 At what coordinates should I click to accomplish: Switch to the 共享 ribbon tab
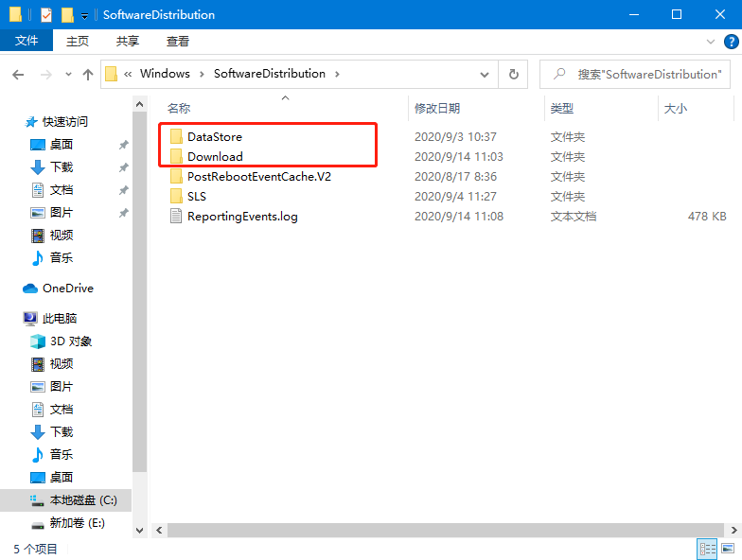(127, 42)
